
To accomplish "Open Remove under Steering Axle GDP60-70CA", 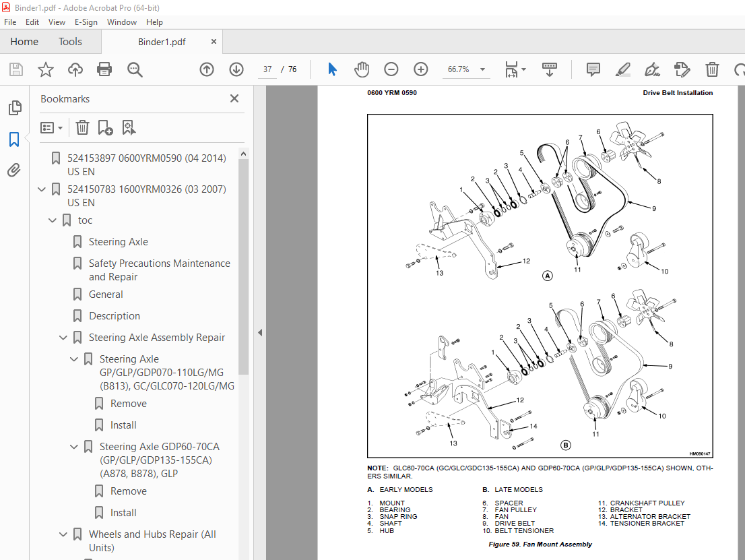I will click(128, 491).
